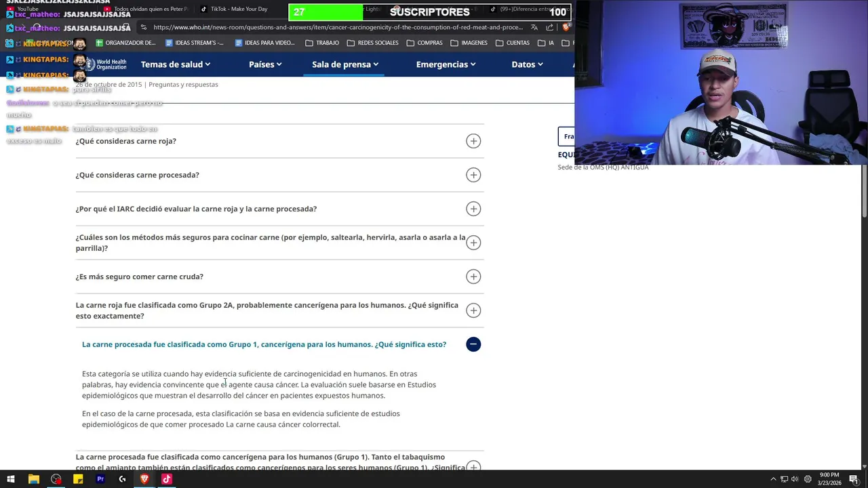Viewport: 868px width, 488px height.
Task: Open OBS Studio from the taskbar
Action: [x=56, y=479]
